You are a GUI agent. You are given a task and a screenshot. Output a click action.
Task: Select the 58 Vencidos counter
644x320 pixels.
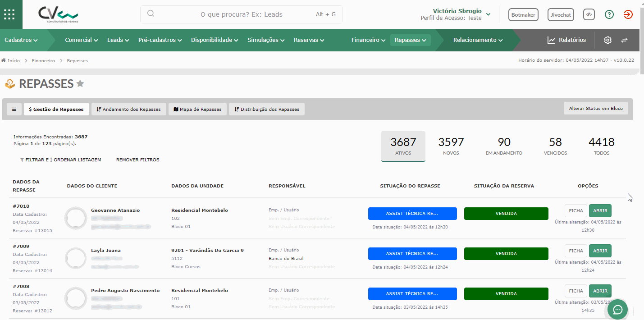[555, 146]
